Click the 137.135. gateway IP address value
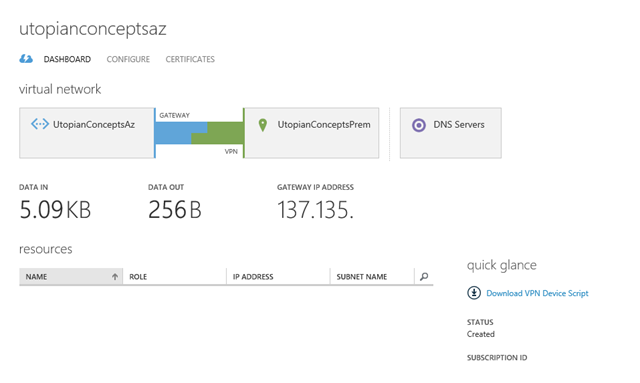The height and width of the screenshot is (383, 640). click(x=316, y=210)
